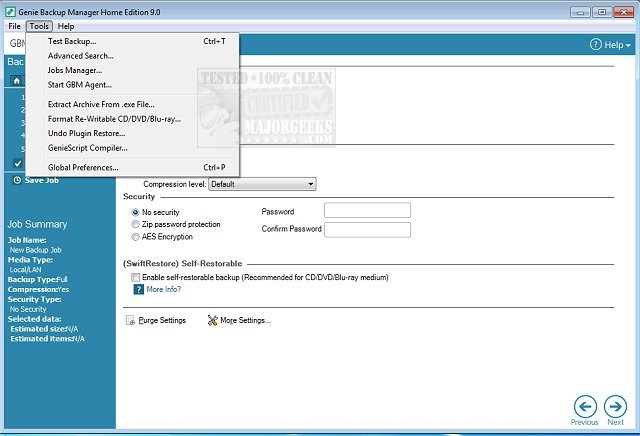Click the More Info question icon
Screen dimensions: 640x436
[x=138, y=289]
